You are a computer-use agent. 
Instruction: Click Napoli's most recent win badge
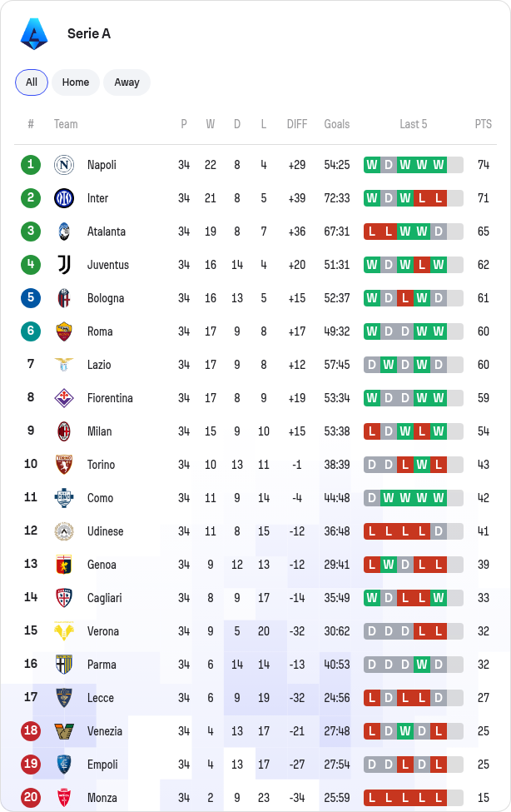(x=439, y=165)
